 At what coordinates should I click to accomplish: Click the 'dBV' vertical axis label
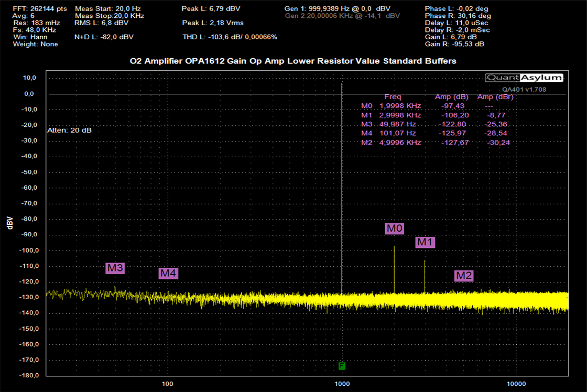coord(10,223)
